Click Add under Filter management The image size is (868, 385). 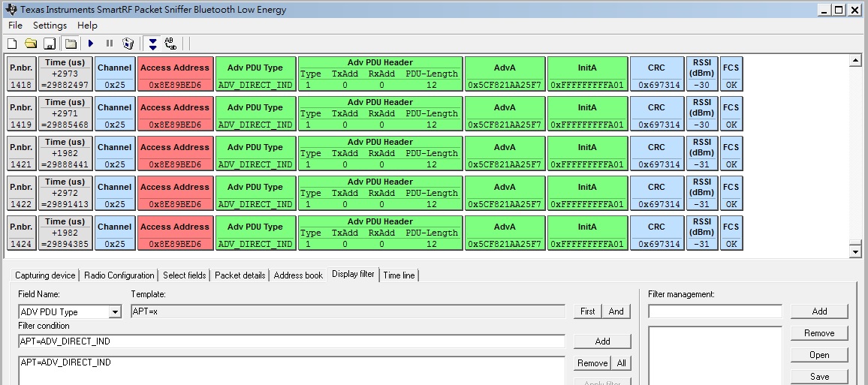pos(819,311)
